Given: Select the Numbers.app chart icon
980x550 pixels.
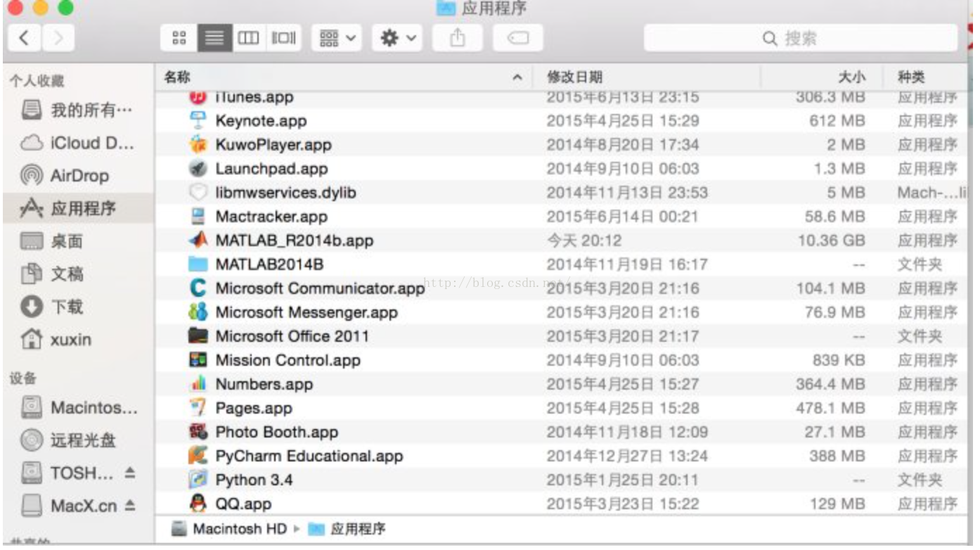Looking at the screenshot, I should [x=198, y=384].
